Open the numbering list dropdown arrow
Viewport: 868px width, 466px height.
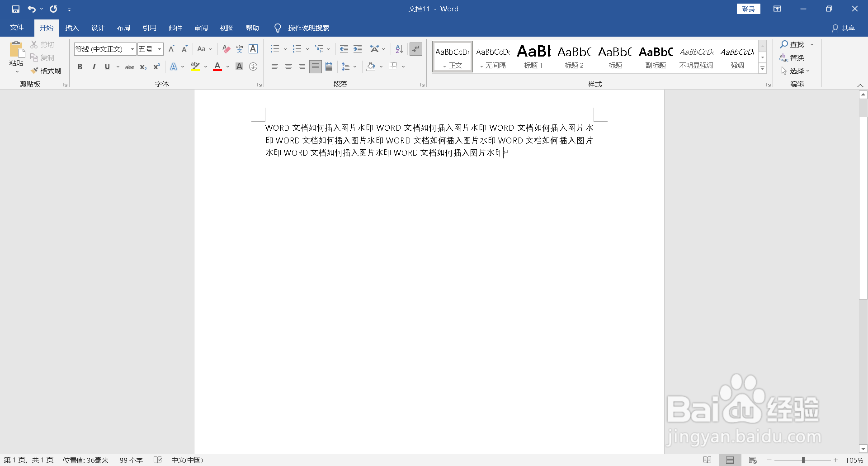pos(307,49)
